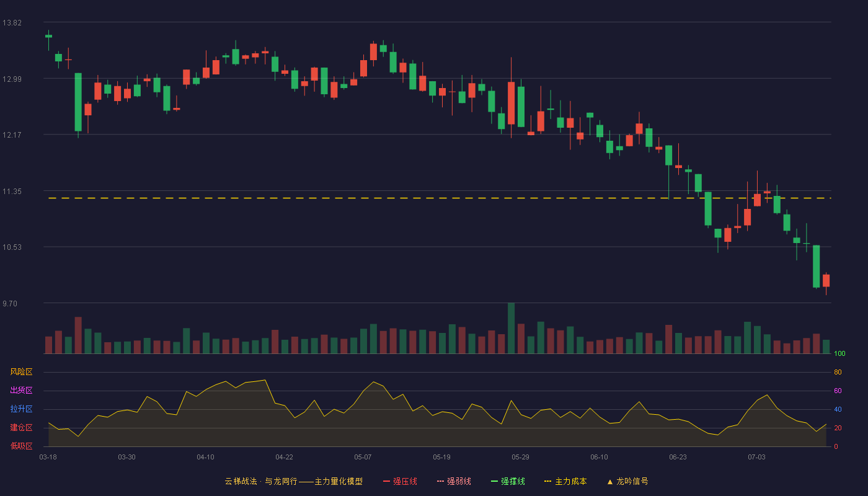Click the 04-10 date label
Viewport: 868px width, 496px height.
pos(205,457)
